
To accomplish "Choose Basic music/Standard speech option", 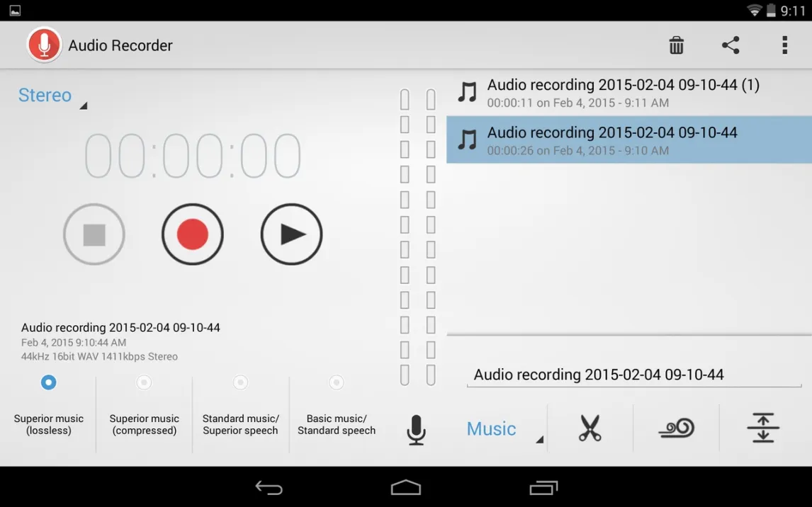I will tap(337, 382).
